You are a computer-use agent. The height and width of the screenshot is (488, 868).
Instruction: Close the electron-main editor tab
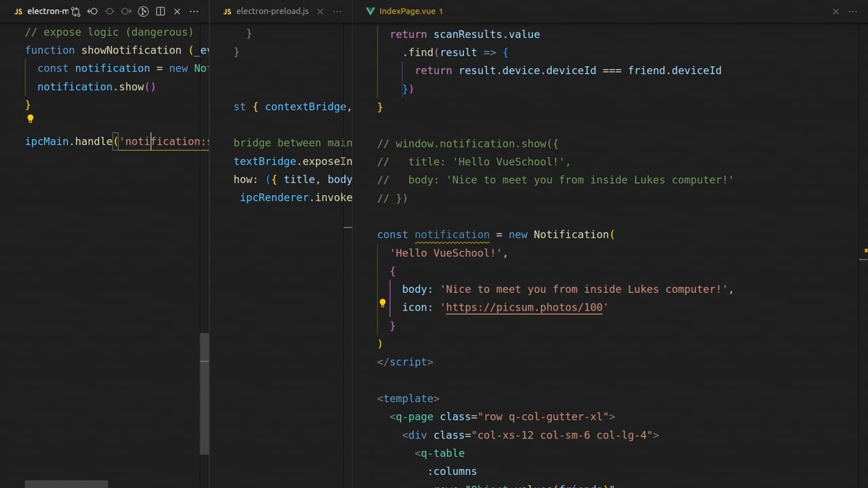[177, 12]
